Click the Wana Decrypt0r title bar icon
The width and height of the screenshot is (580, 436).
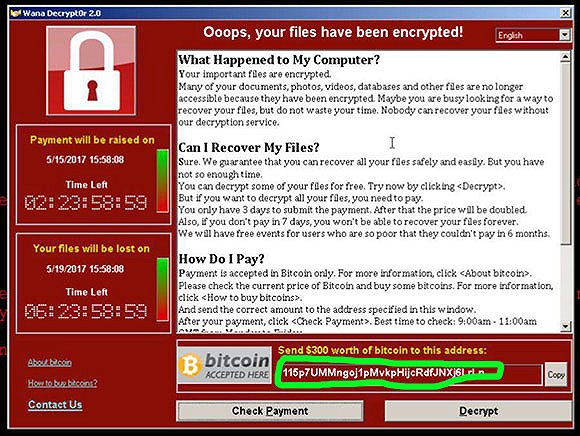pyautogui.click(x=15, y=13)
